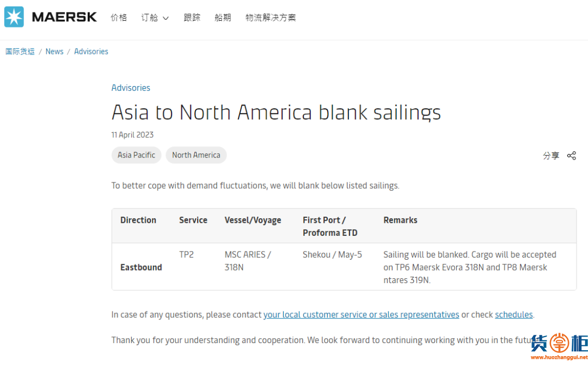Select the Asia Pacific tag
Image resolution: width=588 pixels, height=367 pixels.
coord(136,155)
